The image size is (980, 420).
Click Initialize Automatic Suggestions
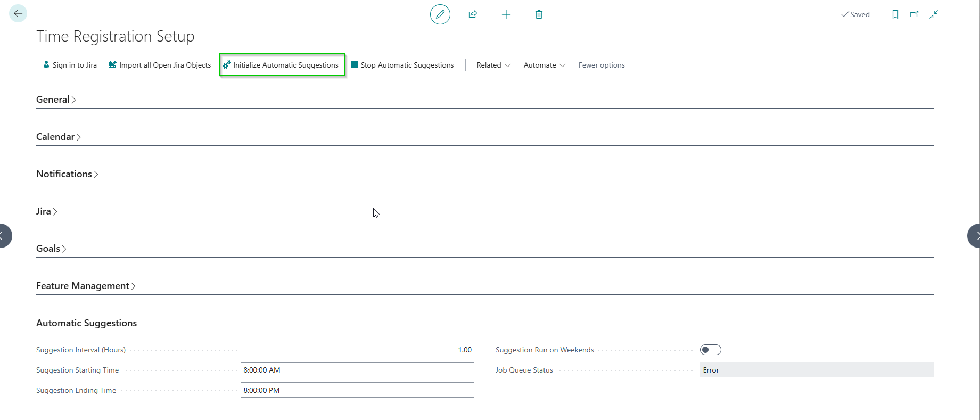tap(281, 65)
